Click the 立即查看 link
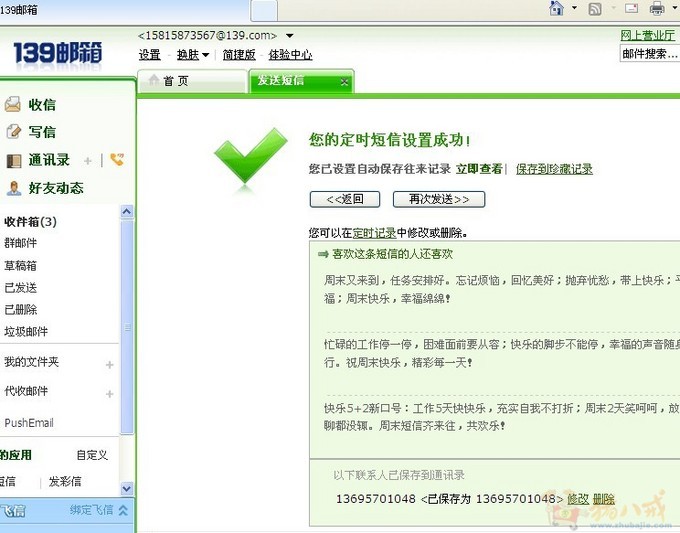The height and width of the screenshot is (533, 680). click(479, 169)
